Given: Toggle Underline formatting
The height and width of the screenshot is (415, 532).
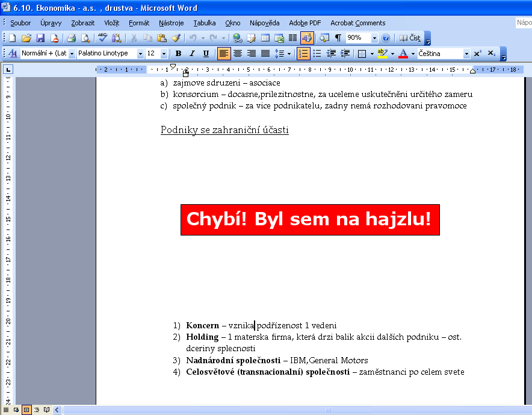Looking at the screenshot, I should (206, 54).
